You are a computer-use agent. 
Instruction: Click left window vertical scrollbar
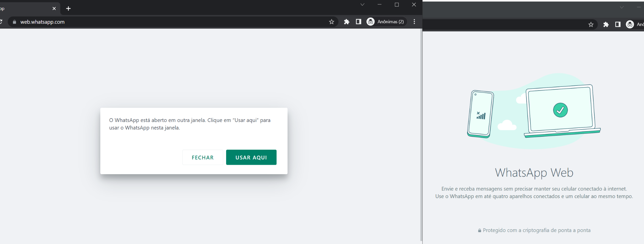coord(421,135)
